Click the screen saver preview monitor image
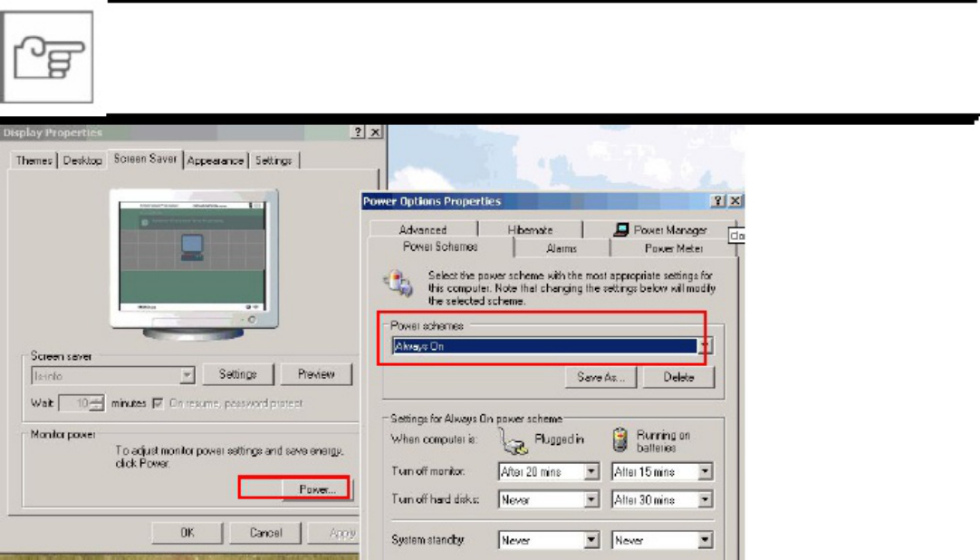 click(194, 265)
